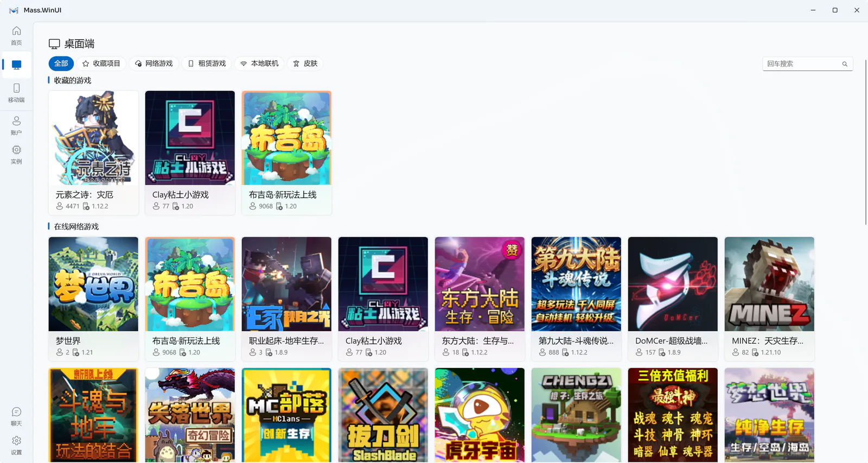Open the 斗魂与地牢 game thumbnail
Viewport: 868px width, 463px height.
[x=93, y=415]
